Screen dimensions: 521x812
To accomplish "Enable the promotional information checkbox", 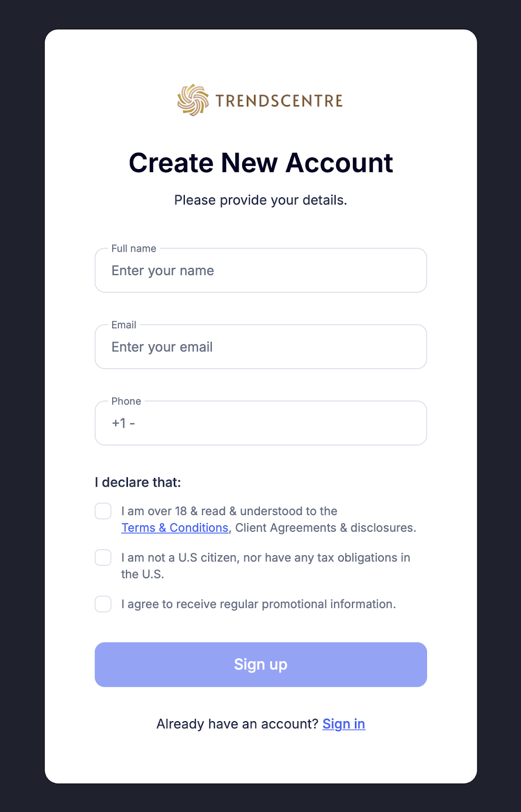I will (x=103, y=604).
